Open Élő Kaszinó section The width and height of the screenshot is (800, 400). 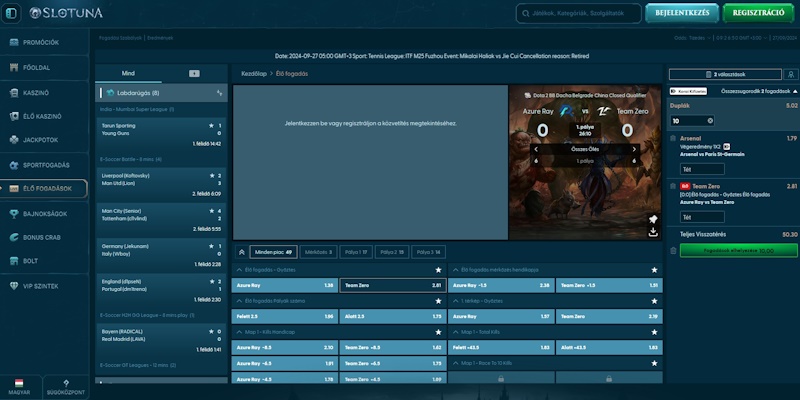[42, 116]
